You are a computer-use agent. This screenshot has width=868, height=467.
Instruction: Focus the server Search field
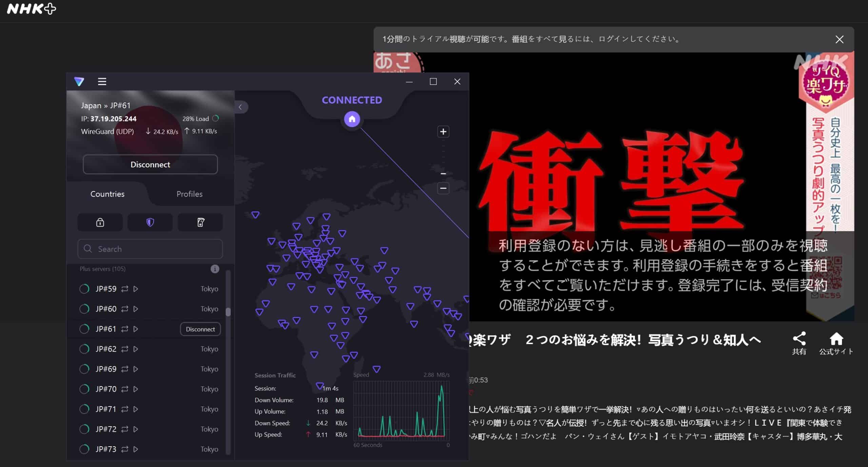pos(150,249)
